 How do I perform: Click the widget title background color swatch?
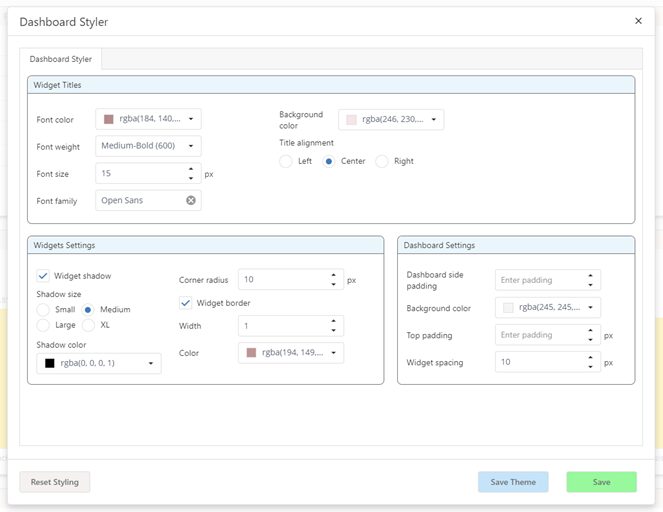tap(351, 120)
